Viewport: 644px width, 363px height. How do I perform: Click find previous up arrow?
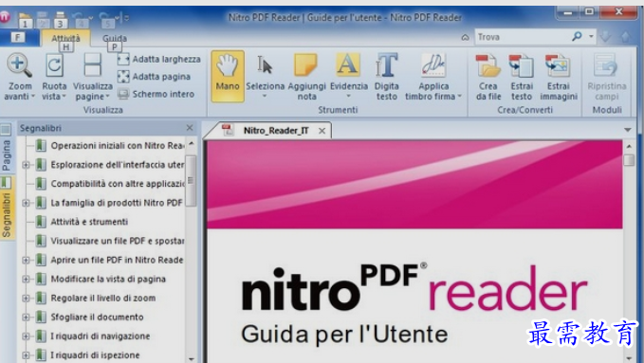click(625, 37)
